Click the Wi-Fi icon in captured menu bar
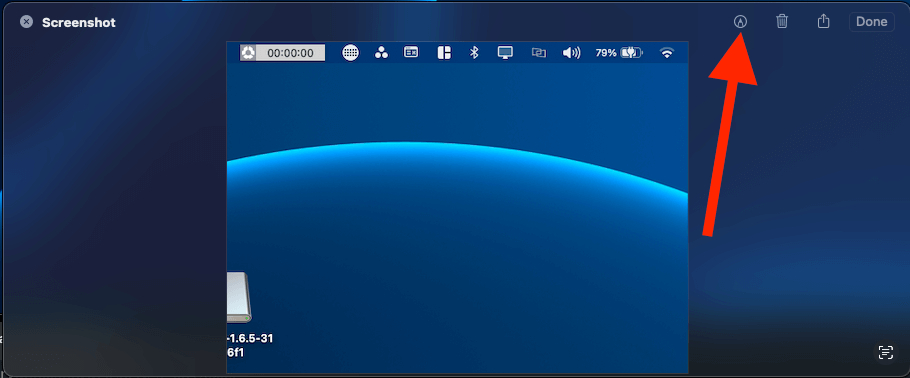 (x=667, y=53)
